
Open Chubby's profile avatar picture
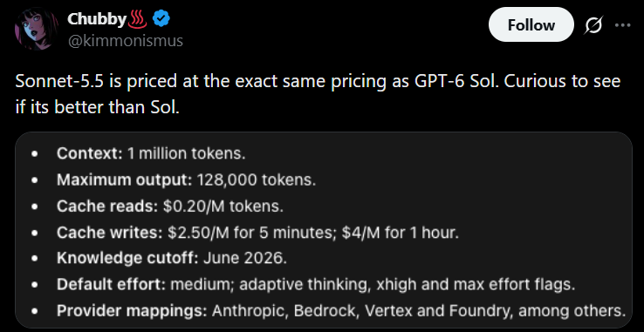pos(36,29)
